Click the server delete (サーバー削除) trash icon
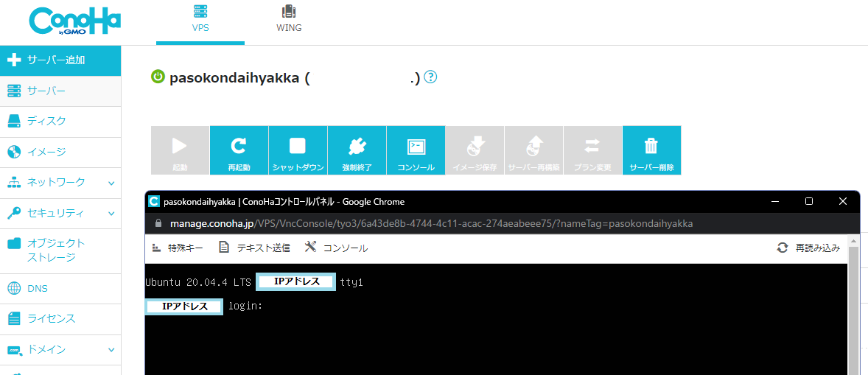The height and width of the screenshot is (375, 868). click(x=651, y=146)
